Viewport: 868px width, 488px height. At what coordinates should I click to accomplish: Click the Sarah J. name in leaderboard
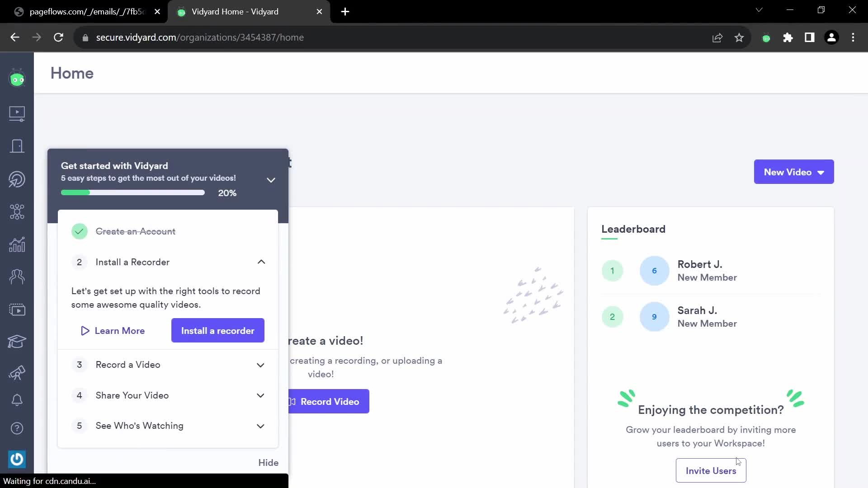point(697,310)
